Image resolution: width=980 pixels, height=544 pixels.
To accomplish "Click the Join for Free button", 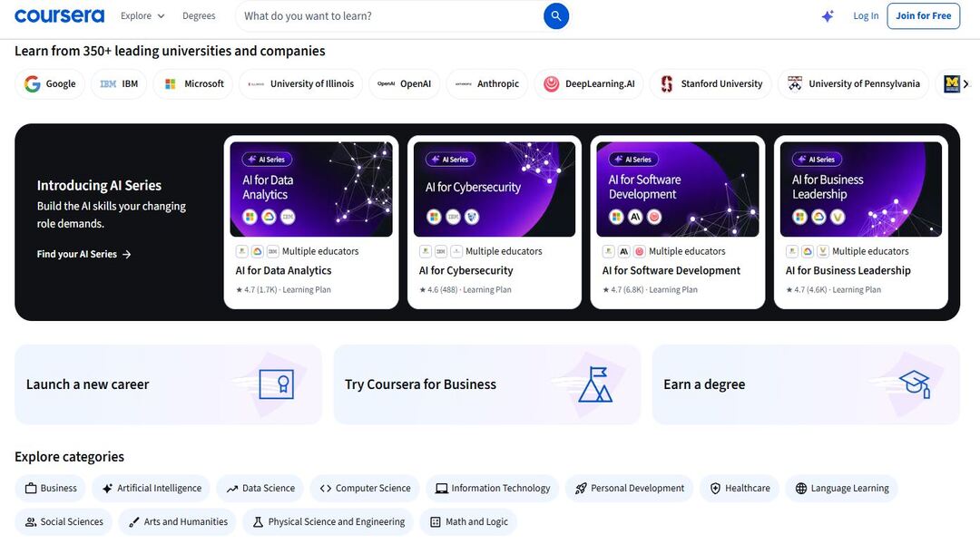I will pos(923,16).
